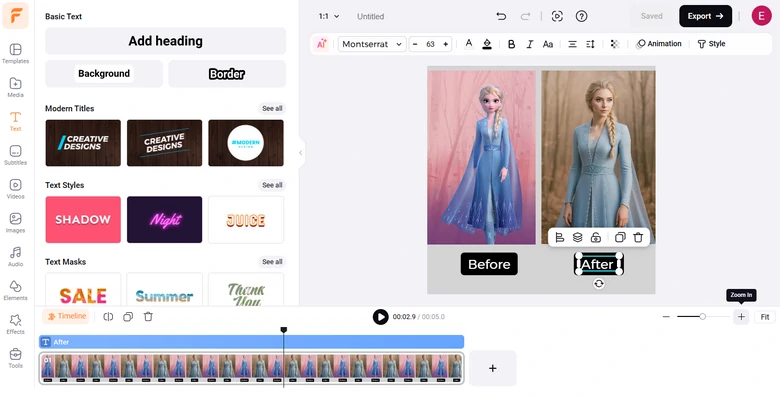Image resolution: width=780 pixels, height=396 pixels.
Task: Open the Videos sidebar panel
Action: pyautogui.click(x=15, y=189)
